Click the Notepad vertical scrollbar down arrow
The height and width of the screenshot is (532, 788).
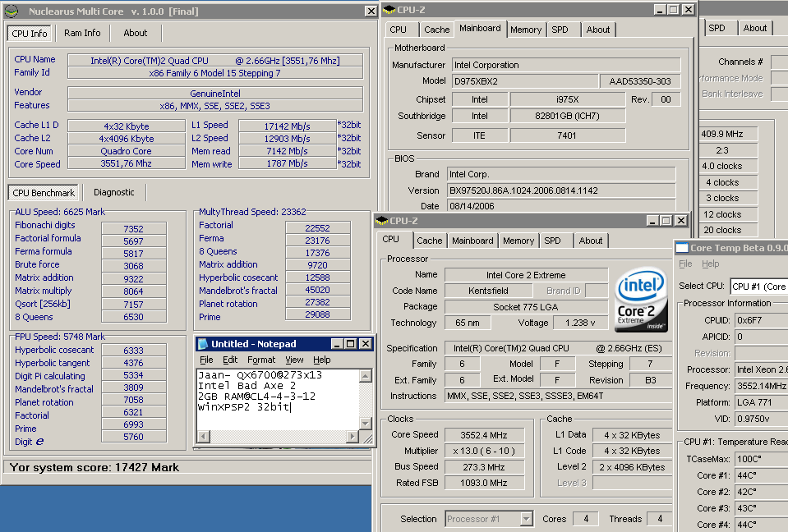click(x=366, y=424)
